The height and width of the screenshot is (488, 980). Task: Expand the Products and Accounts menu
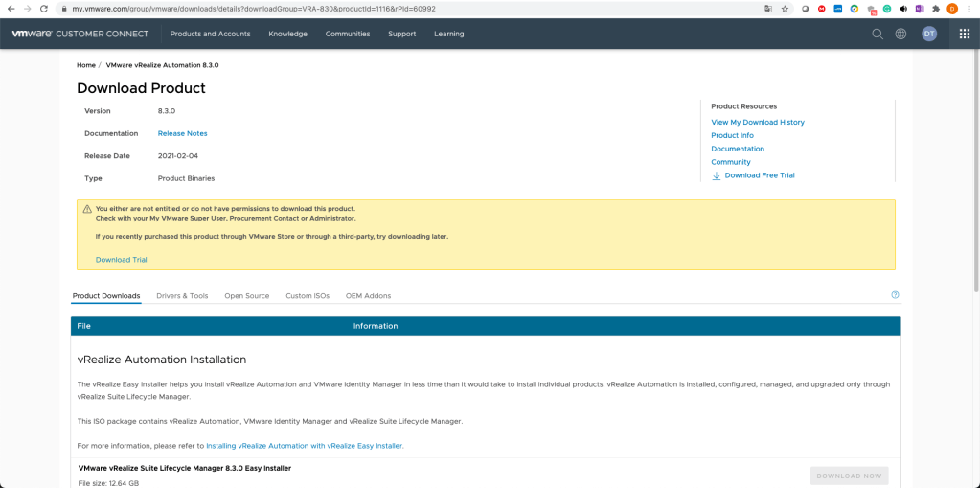point(210,34)
